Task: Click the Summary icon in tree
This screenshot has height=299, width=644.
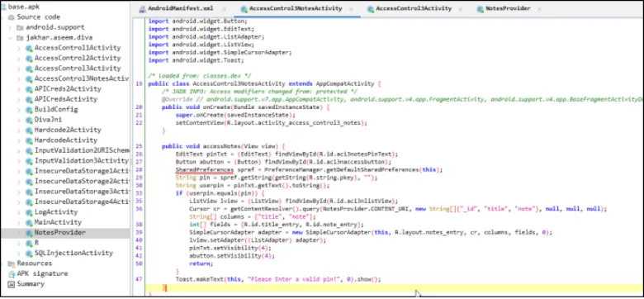Action: (11, 284)
